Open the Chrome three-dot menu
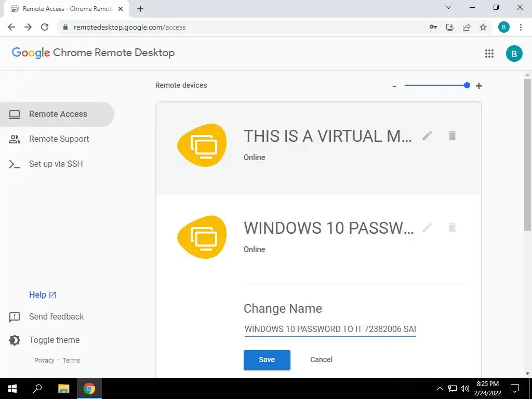This screenshot has width=532, height=399. [x=521, y=27]
